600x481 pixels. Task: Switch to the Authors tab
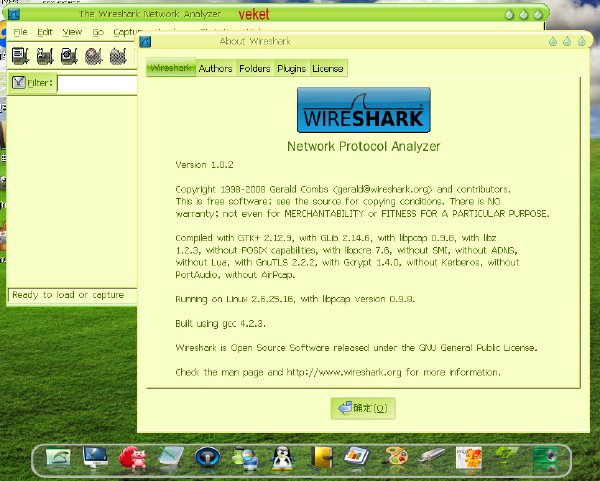click(x=215, y=68)
